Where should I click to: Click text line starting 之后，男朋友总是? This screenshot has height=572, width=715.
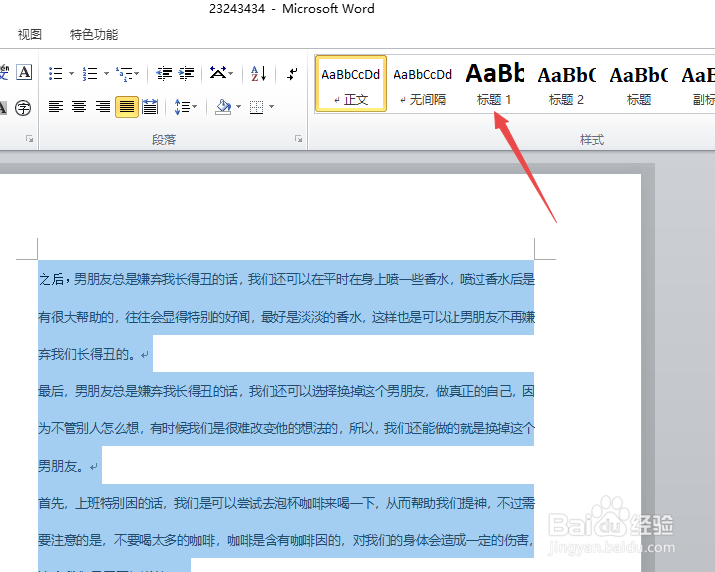pyautogui.click(x=286, y=279)
